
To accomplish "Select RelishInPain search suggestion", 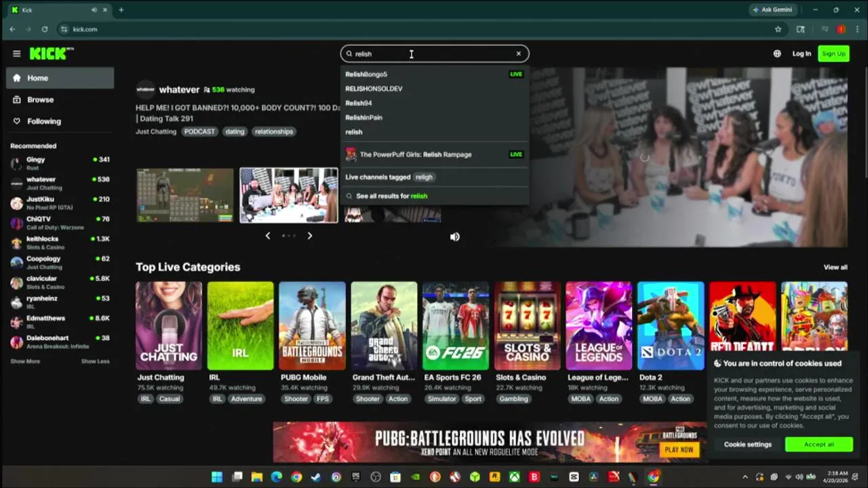I will pyautogui.click(x=435, y=117).
